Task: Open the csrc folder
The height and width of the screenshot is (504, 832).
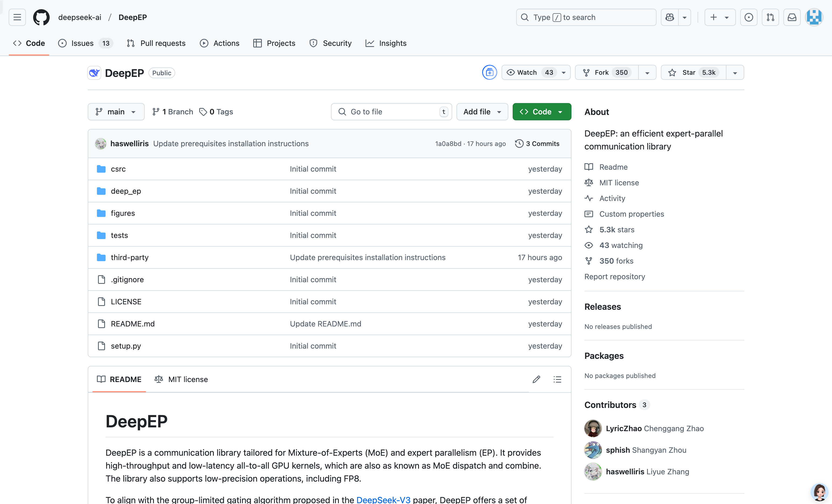Action: [x=118, y=169]
